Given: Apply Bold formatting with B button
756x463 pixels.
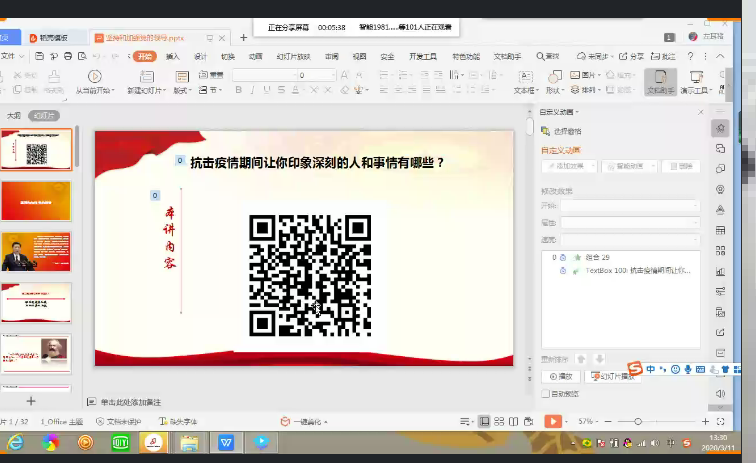Looking at the screenshot, I should [238, 90].
